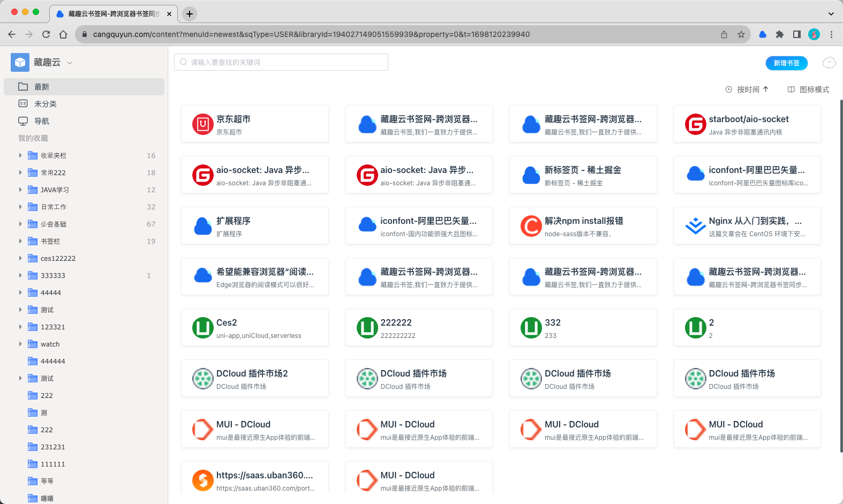Toggle the browser side panel icon

click(x=797, y=34)
